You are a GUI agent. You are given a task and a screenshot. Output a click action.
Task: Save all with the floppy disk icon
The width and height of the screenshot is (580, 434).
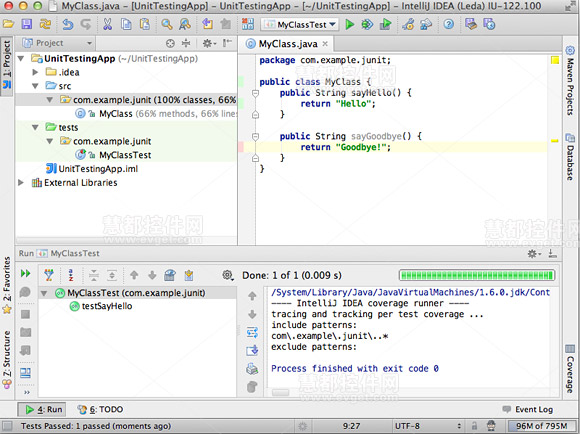click(x=27, y=24)
